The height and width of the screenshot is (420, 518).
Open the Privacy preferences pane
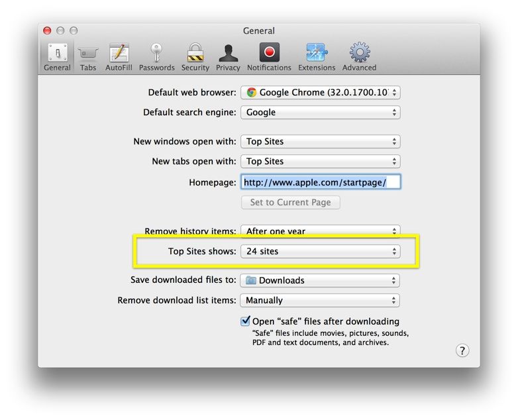pos(228,57)
